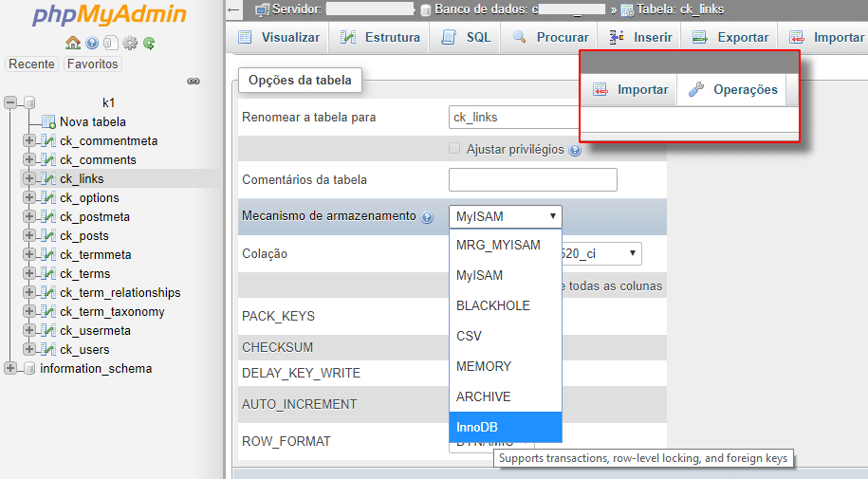Choose ARCHIVE storage engine option
Viewport: 868px width, 479px height.
point(506,397)
